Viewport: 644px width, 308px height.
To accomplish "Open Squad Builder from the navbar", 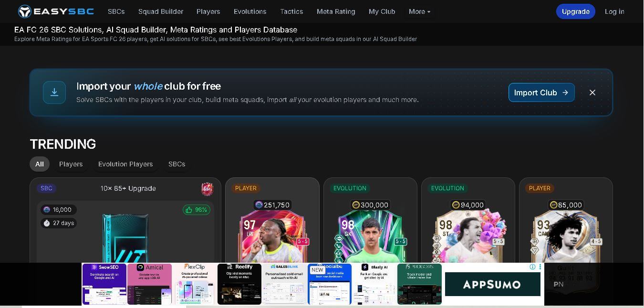I will pyautogui.click(x=161, y=11).
